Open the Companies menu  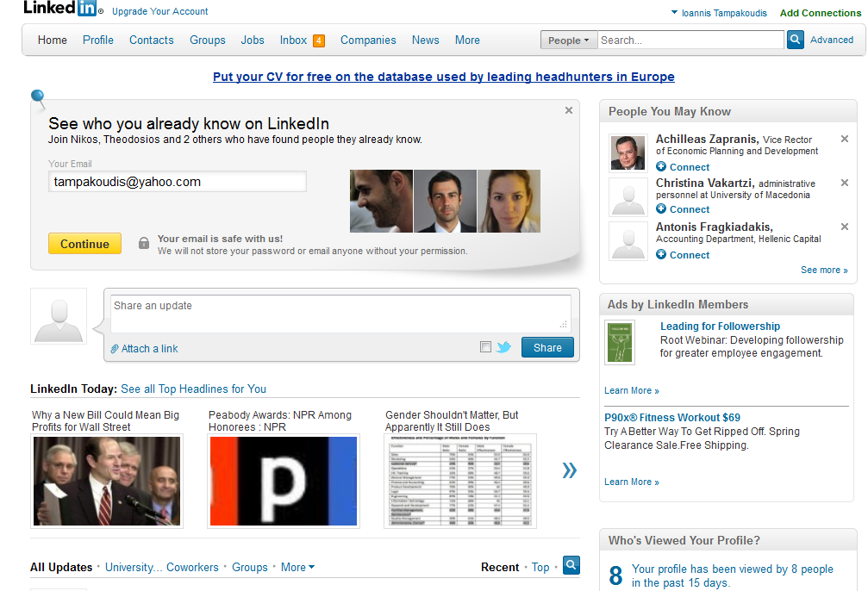coord(368,40)
